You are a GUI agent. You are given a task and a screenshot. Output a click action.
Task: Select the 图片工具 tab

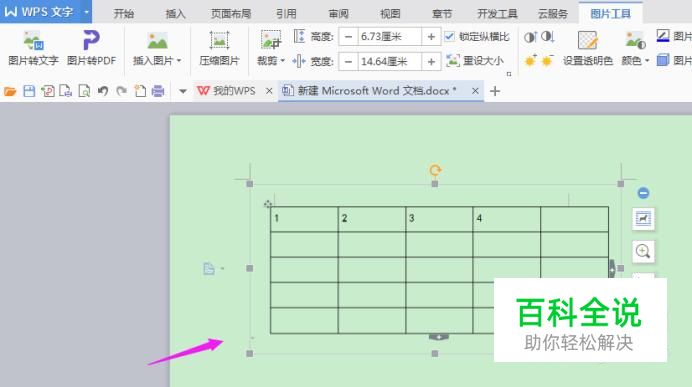[x=611, y=14]
